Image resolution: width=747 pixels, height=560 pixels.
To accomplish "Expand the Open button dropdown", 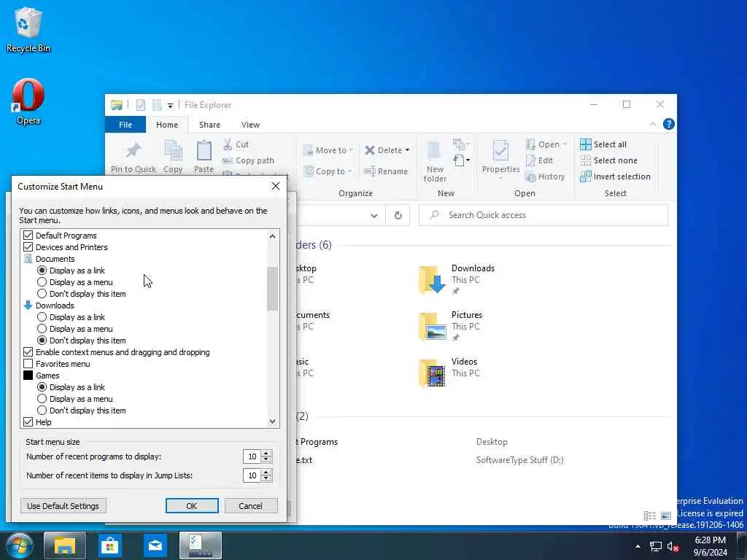I will tap(565, 144).
